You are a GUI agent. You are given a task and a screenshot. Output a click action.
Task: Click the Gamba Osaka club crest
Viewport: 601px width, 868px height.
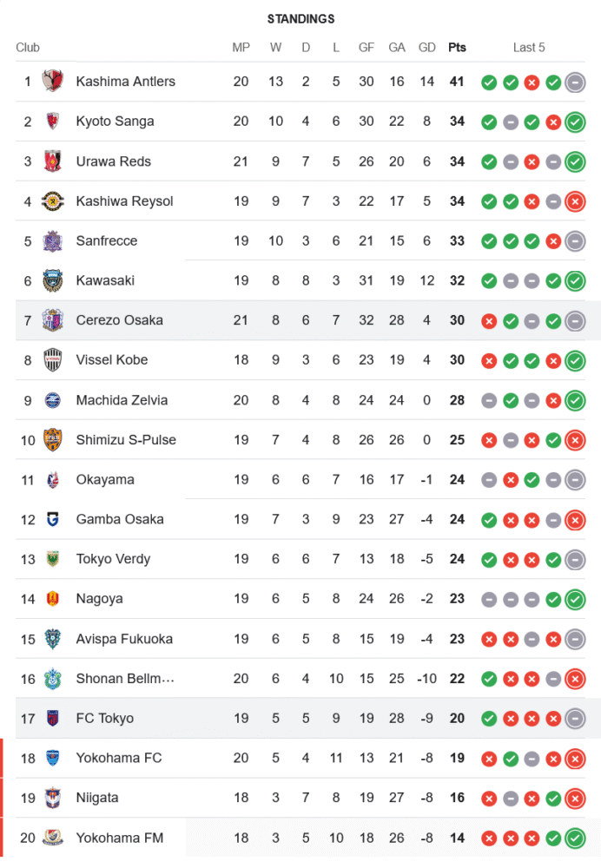pyautogui.click(x=54, y=520)
